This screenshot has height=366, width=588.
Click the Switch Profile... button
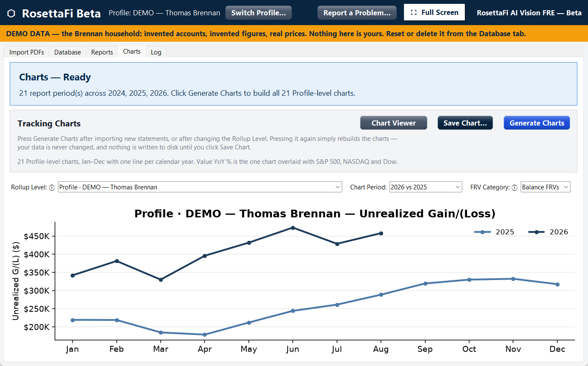259,13
